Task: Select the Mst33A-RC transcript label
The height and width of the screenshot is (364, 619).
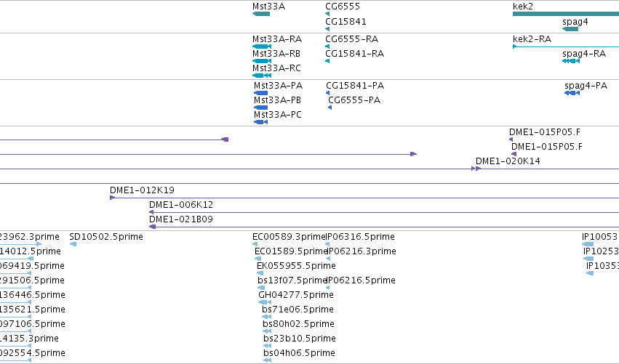Action: pyautogui.click(x=276, y=68)
